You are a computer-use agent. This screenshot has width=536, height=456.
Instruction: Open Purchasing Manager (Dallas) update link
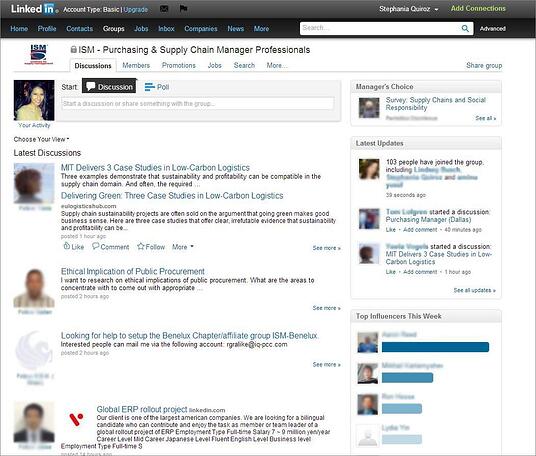tap(428, 219)
